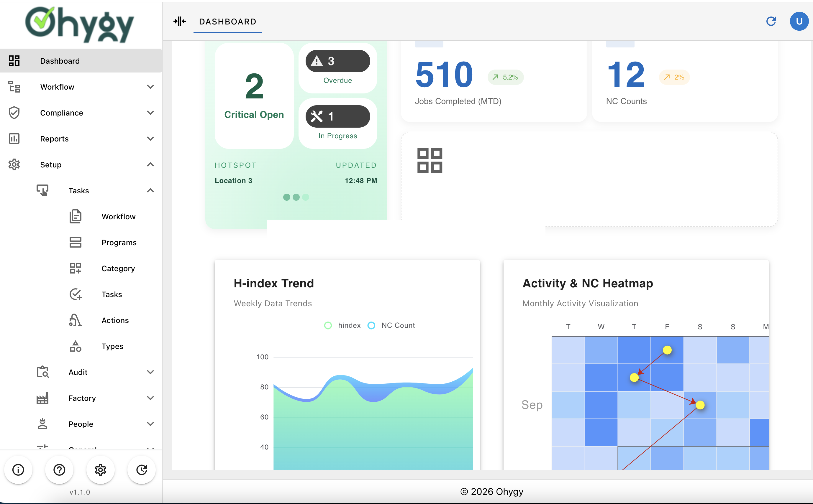Screen dimensions: 813x504
Task: Open settings gear in sidebar footer
Action: pos(100,470)
